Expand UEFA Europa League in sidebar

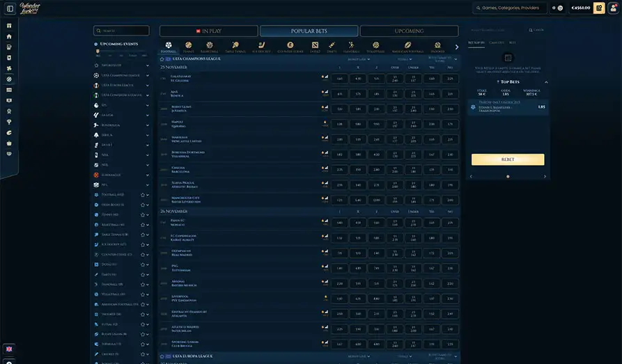pos(148,85)
